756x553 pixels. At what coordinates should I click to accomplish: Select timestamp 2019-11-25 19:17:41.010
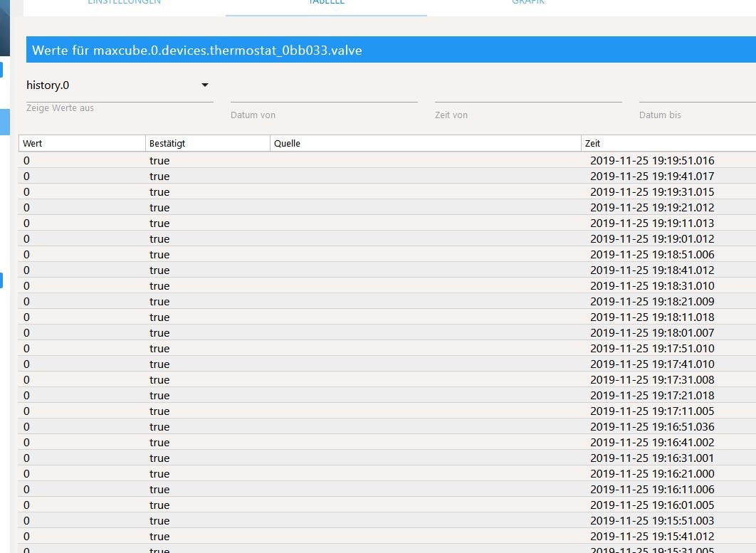coord(652,364)
